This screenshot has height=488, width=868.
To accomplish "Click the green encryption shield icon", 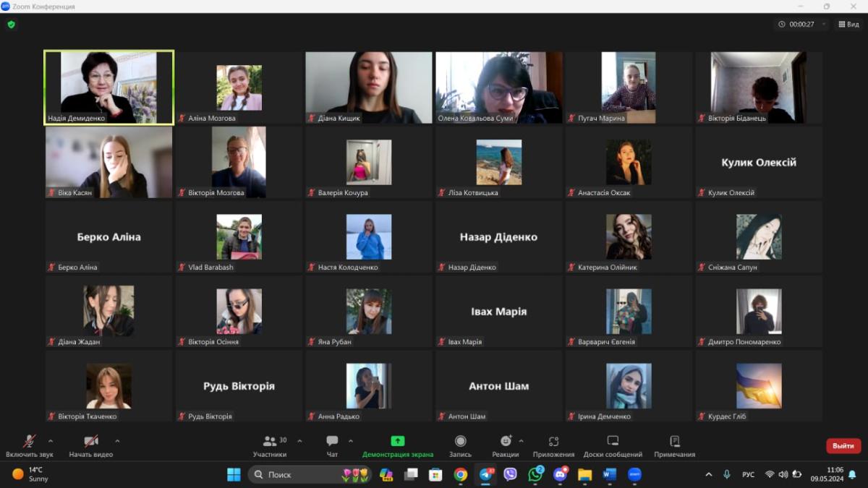I will [x=11, y=24].
